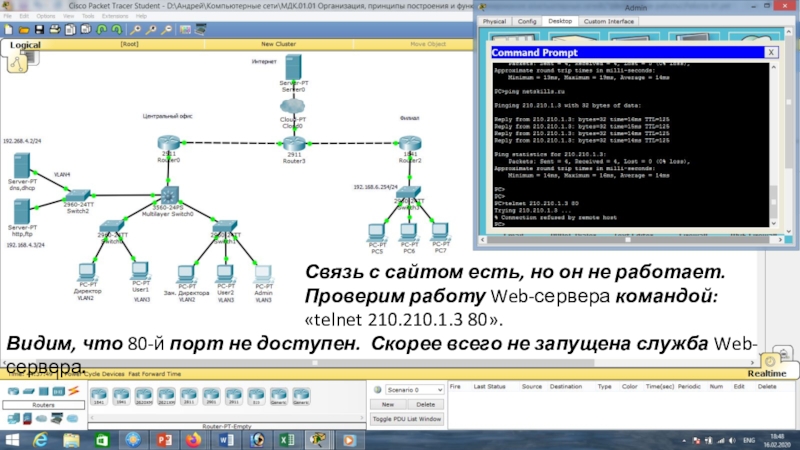Click Power Cycle Devices
Screen dimensions: 800x450
point(95,374)
